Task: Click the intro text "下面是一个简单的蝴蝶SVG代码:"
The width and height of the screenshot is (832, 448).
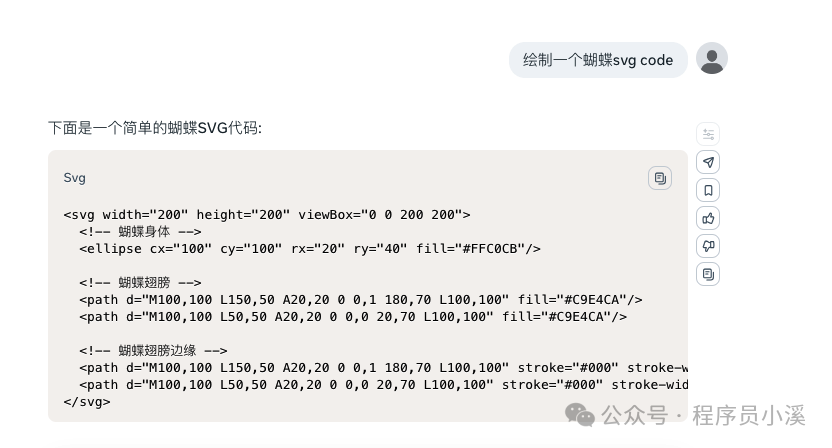Action: tap(155, 128)
